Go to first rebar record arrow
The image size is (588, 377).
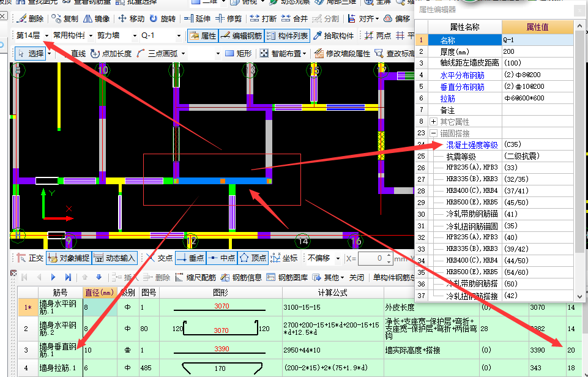pyautogui.click(x=24, y=278)
